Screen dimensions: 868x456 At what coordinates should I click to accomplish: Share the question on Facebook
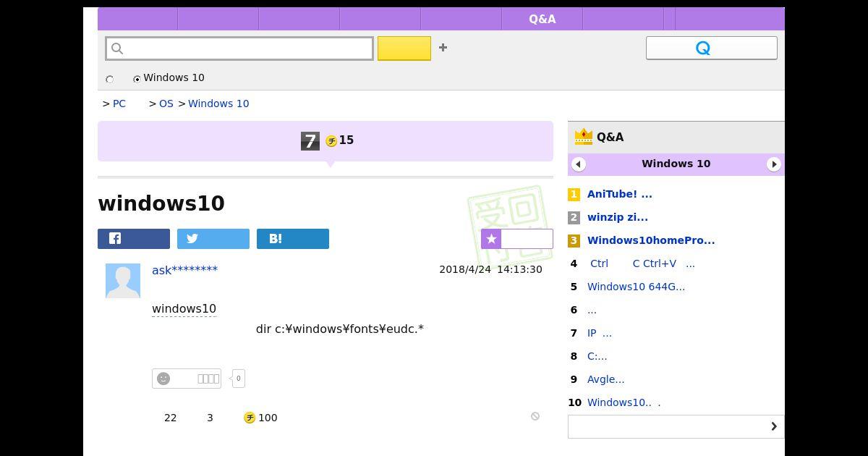tap(134, 239)
